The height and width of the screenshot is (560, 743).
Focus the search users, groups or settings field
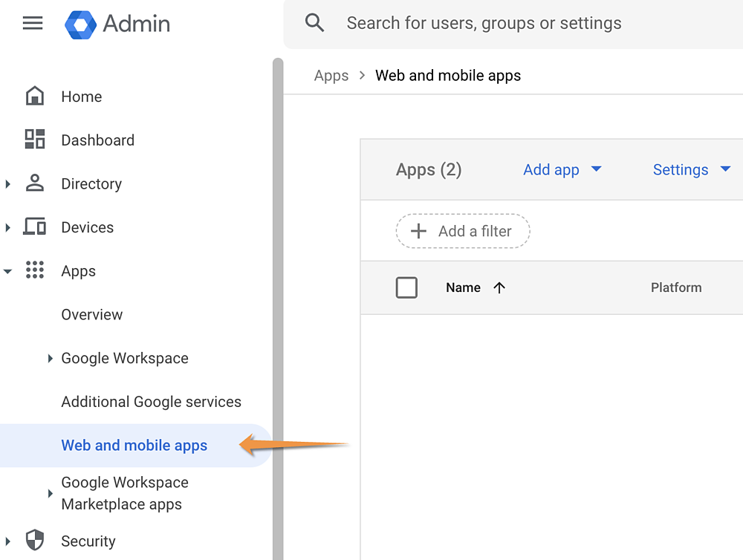(513, 23)
